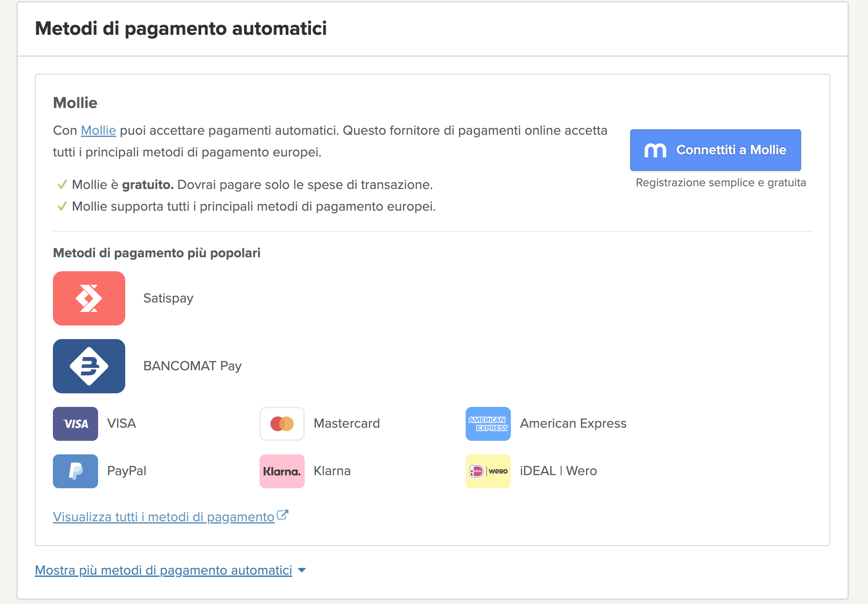Viewport: 868px width, 604px height.
Task: Click the 'Mollie' section title
Action: (x=75, y=103)
